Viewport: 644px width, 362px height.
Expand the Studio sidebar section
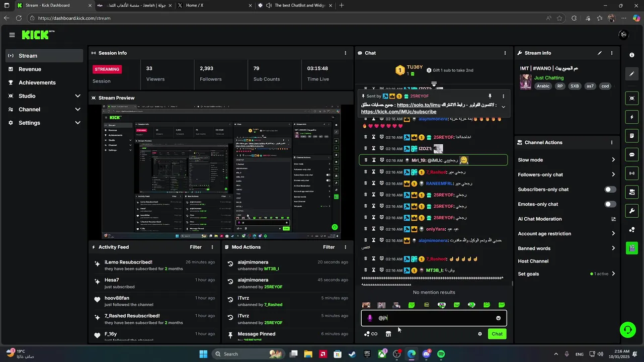44,96
